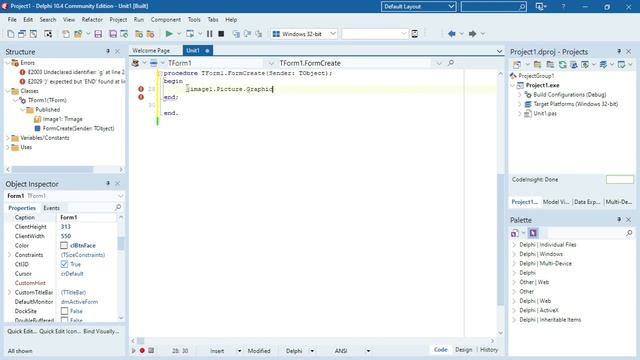Click the Bind Visually... link
Screen dimensions: 640x360
coord(101,331)
